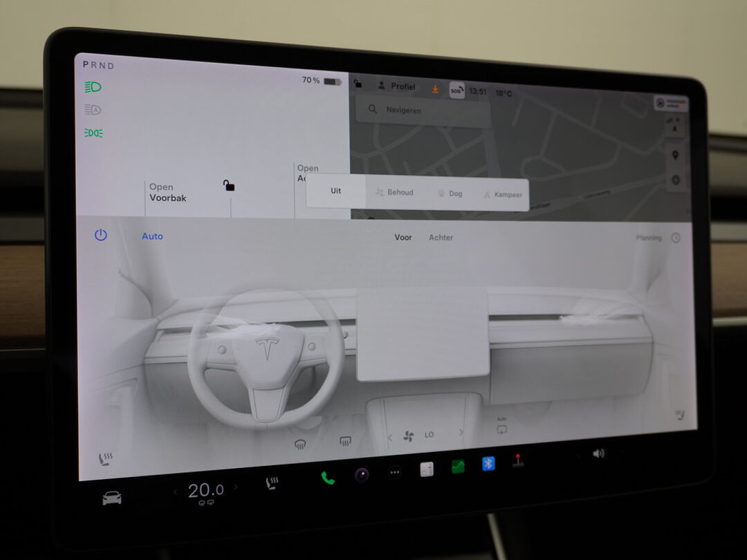Tap the 70 % battery indicator
747x560 pixels.
[x=322, y=80]
